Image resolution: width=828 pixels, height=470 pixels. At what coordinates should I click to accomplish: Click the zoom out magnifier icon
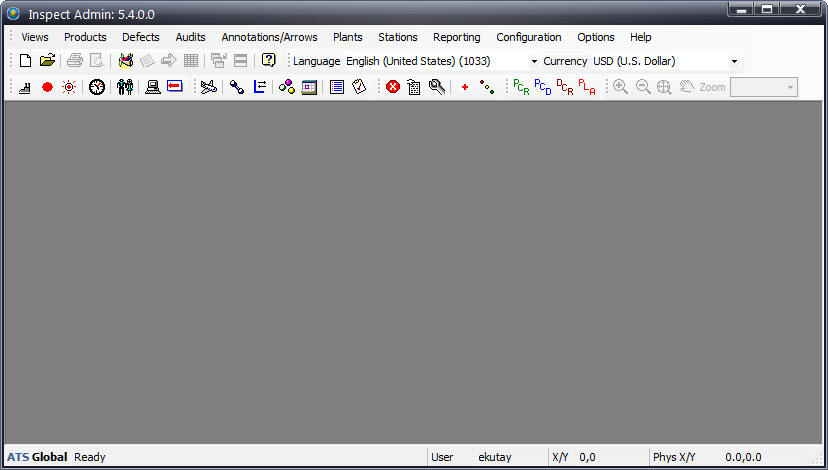point(643,87)
